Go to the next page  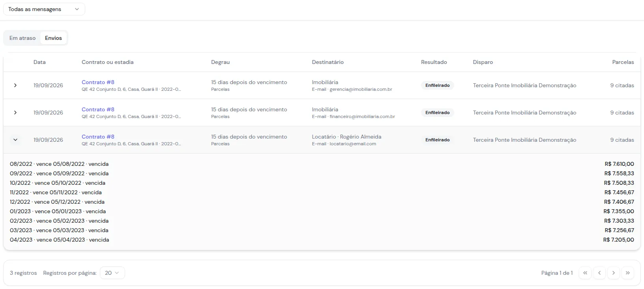614,273
